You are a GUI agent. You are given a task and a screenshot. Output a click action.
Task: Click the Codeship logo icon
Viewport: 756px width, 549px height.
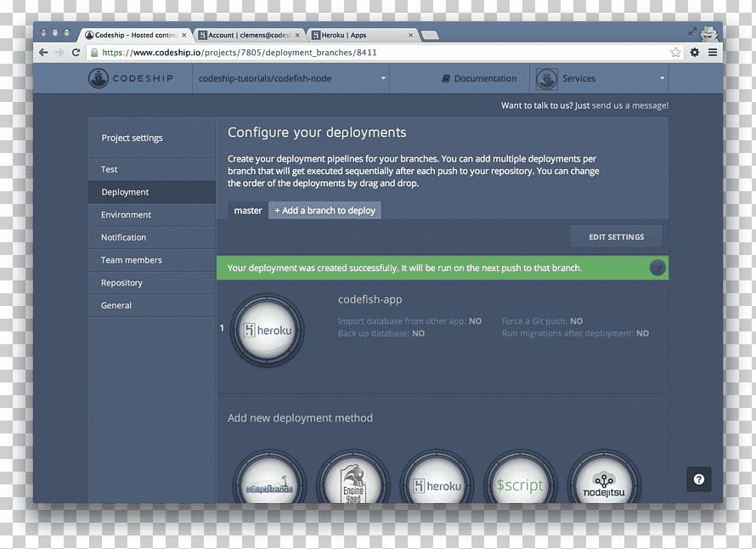pyautogui.click(x=99, y=78)
